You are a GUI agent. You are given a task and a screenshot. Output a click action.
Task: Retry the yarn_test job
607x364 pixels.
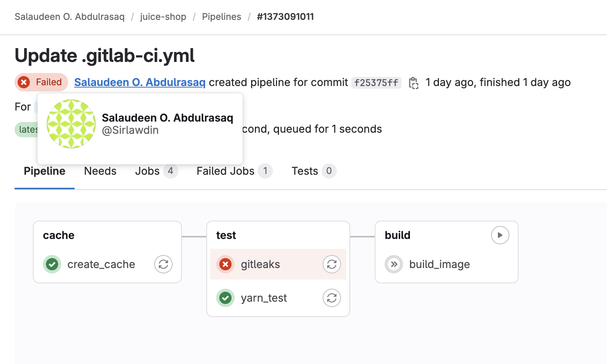coord(331,298)
